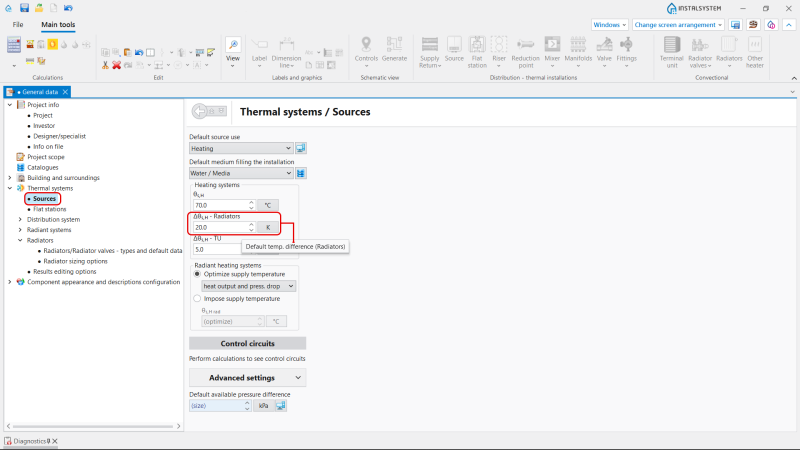Open the Water / Media medium dropdown
The image size is (800, 450).
(241, 173)
